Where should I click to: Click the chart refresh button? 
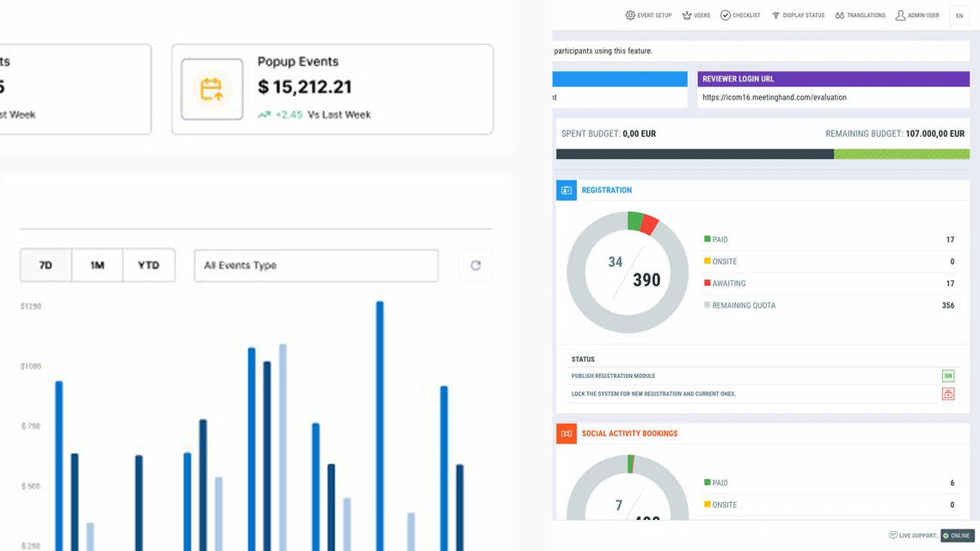(475, 266)
